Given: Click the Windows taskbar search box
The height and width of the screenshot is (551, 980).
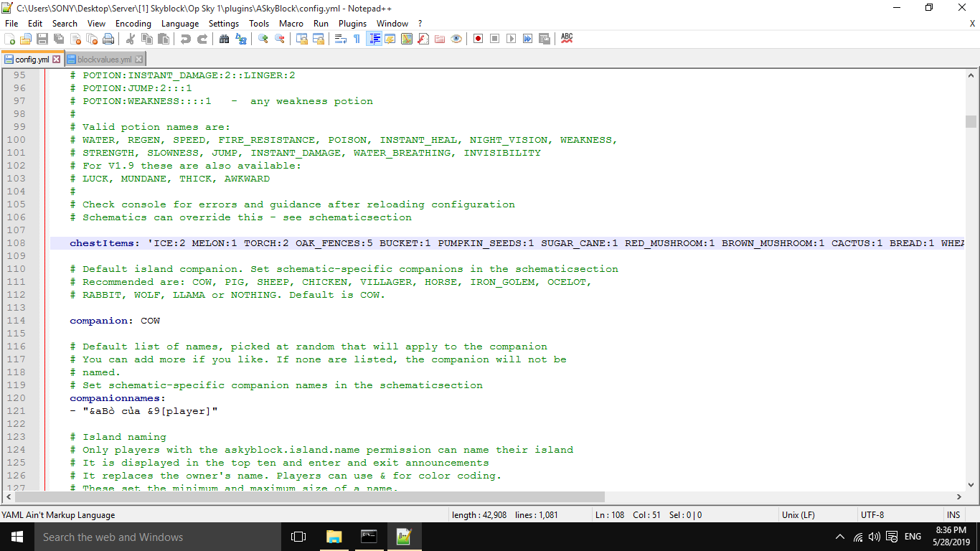Looking at the screenshot, I should click(143, 537).
